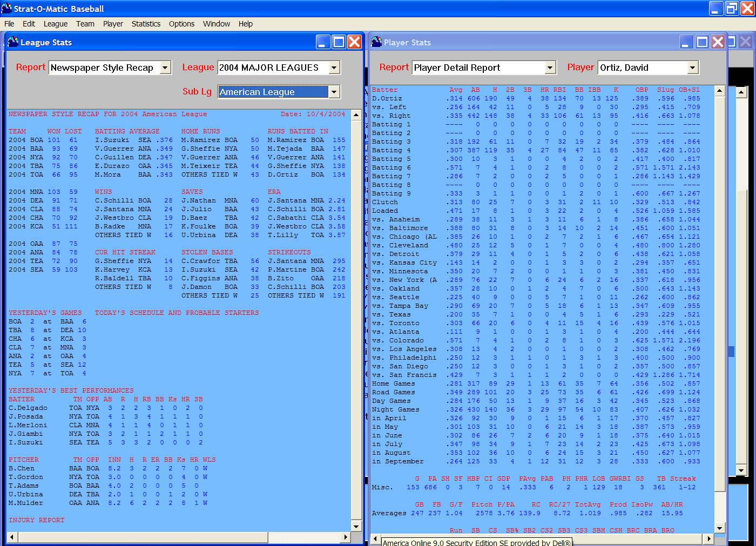Click the Clutch split row
Image resolution: width=756 pixels, height=546 pixels.
click(x=536, y=202)
